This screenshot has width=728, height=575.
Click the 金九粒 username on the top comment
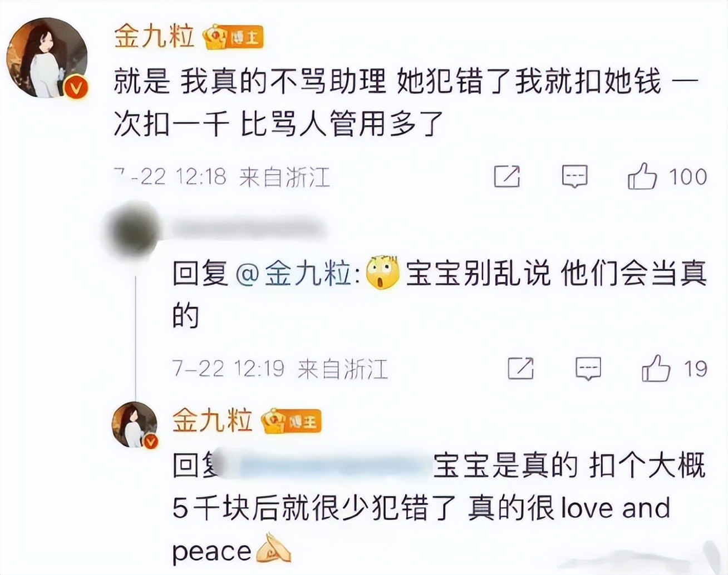point(154,37)
